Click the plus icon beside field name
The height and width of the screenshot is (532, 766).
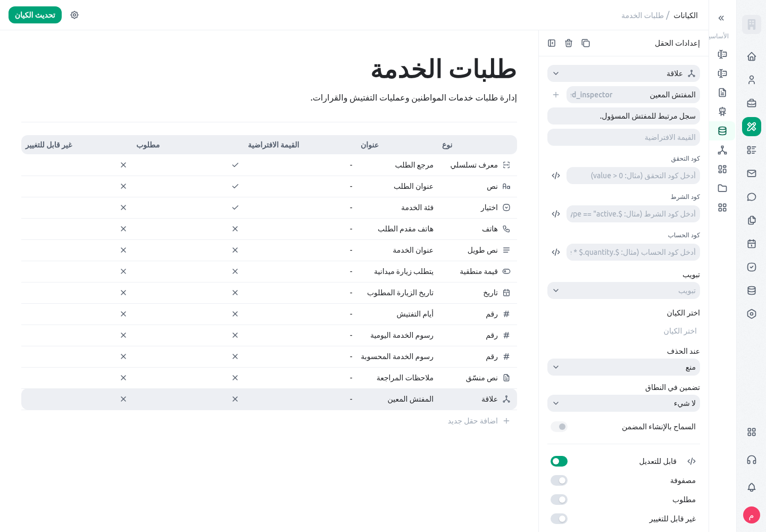coord(556,95)
